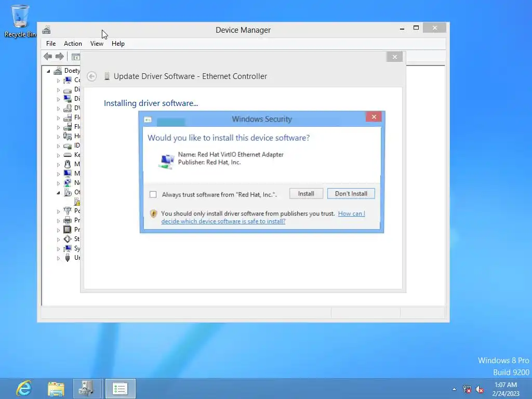The image size is (532, 399).
Task: Select the Computer category icon
Action: pyautogui.click(x=68, y=80)
